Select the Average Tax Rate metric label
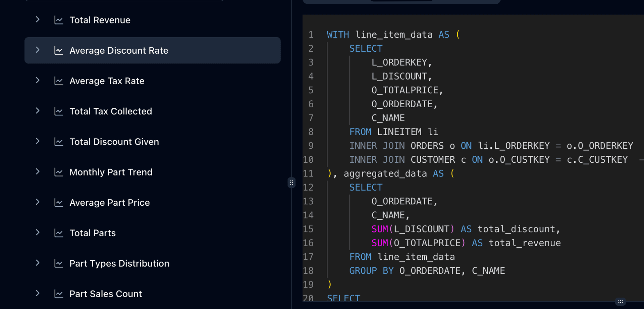The width and height of the screenshot is (644, 309). coord(107,81)
